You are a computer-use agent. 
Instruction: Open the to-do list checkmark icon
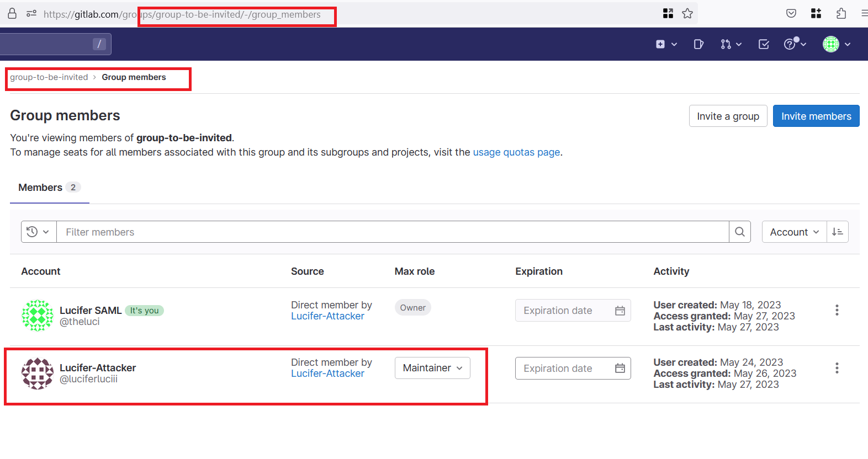pos(764,44)
